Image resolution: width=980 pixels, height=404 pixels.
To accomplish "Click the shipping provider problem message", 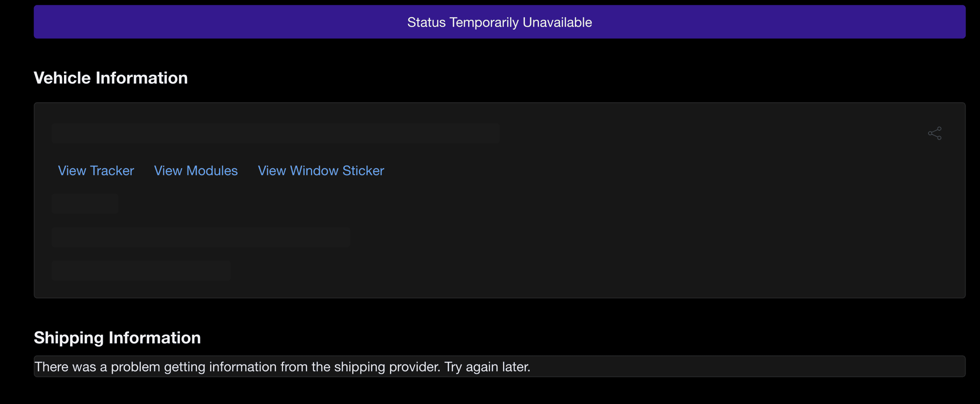I will [x=282, y=367].
